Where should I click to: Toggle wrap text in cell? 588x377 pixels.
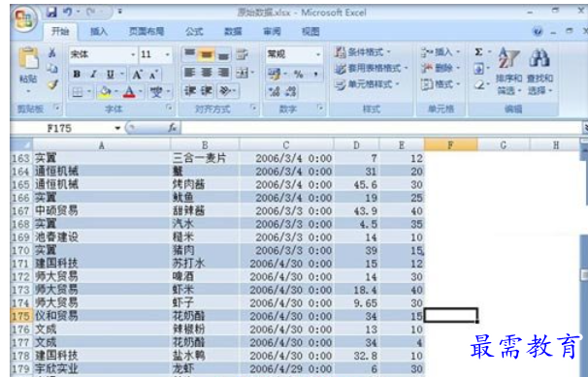[243, 54]
